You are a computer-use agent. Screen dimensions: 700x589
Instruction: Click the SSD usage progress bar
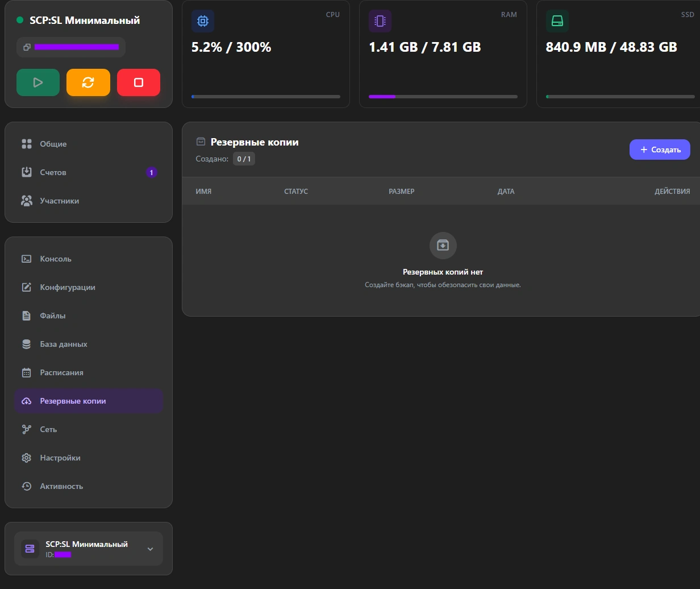point(620,97)
